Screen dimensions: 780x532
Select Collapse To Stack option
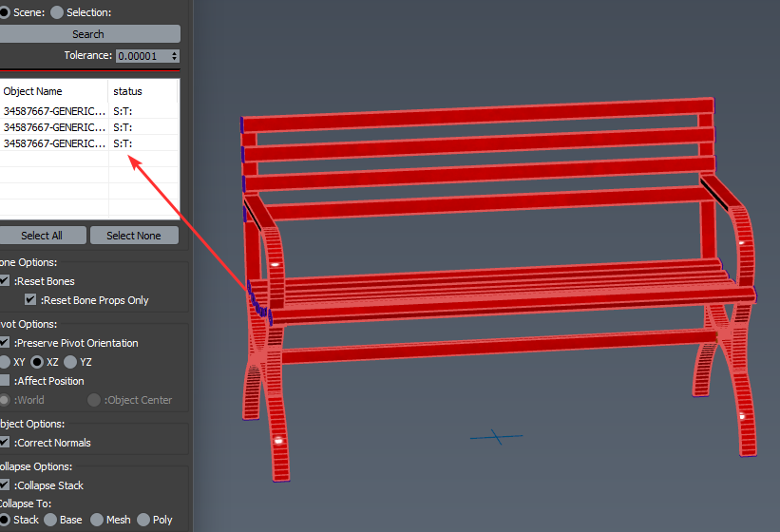click(x=5, y=520)
